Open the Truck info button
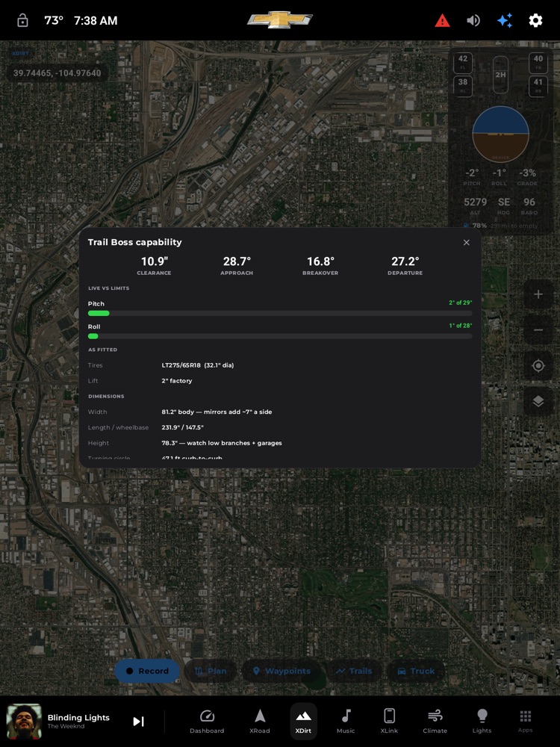 (x=416, y=671)
